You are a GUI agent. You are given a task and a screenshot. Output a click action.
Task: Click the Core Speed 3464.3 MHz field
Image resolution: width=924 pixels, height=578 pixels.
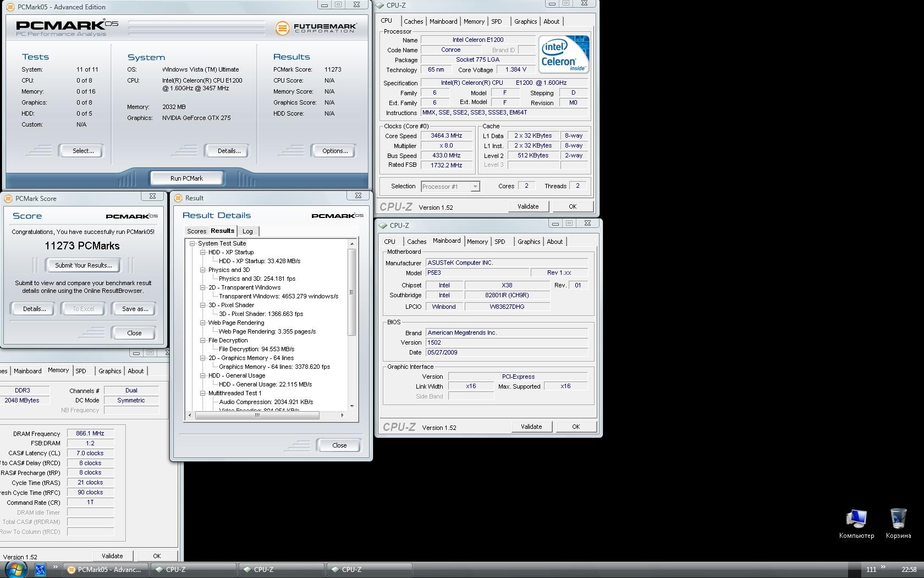coord(446,136)
